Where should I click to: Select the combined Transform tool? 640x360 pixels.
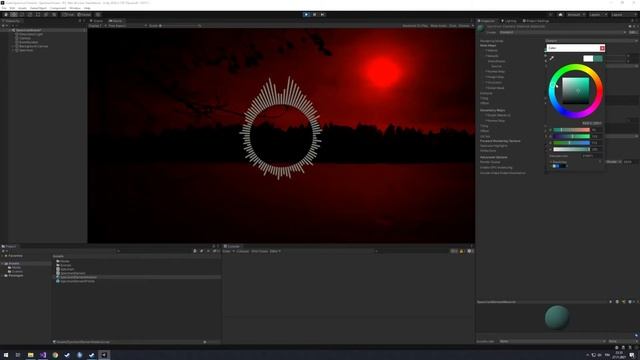pos(46,15)
